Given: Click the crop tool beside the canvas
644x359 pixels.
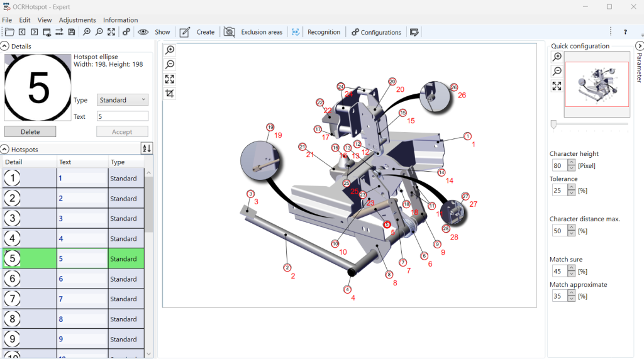Looking at the screenshot, I should [x=170, y=94].
